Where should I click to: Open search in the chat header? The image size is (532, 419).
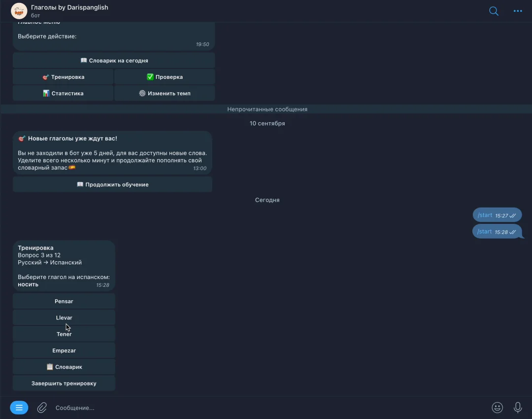tap(494, 11)
